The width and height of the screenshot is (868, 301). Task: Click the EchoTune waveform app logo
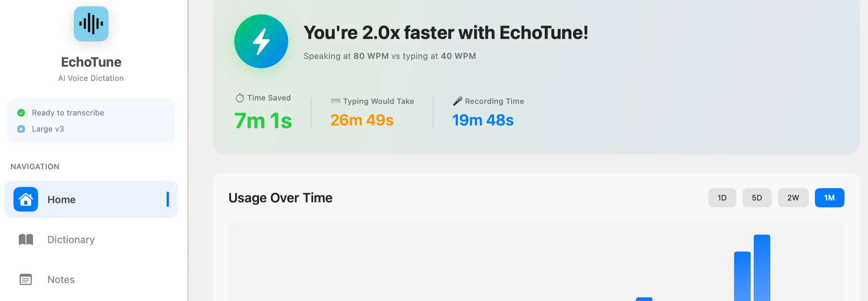coord(91,24)
